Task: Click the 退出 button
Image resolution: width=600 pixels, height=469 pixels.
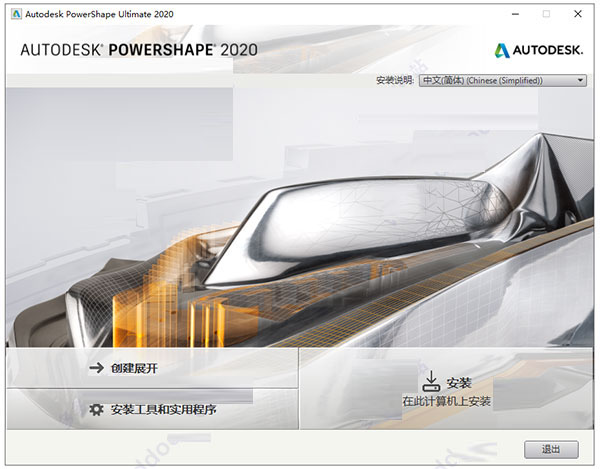Action: (x=551, y=449)
